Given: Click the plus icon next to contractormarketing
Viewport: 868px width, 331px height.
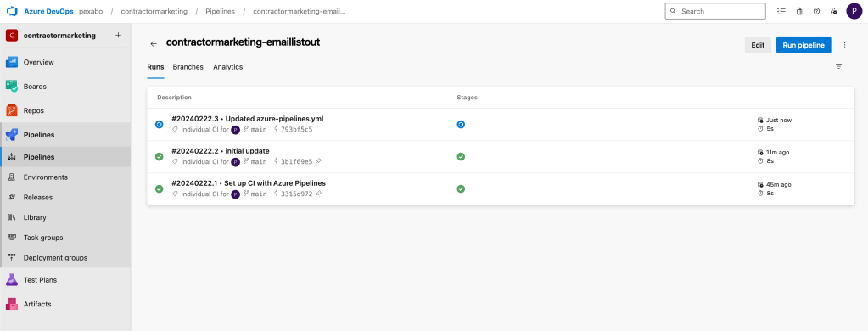Looking at the screenshot, I should pos(118,36).
